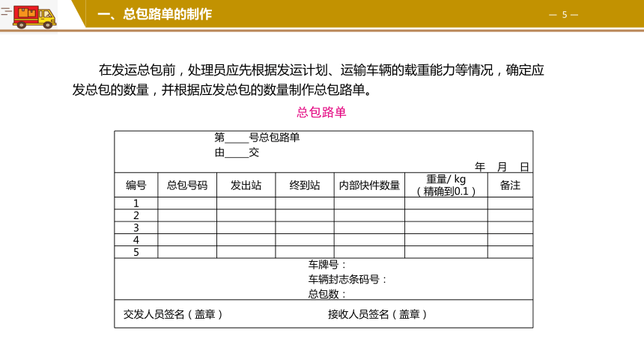This screenshot has width=644, height=362.
Task: Click the page number 5 in the header
Action: pyautogui.click(x=565, y=15)
